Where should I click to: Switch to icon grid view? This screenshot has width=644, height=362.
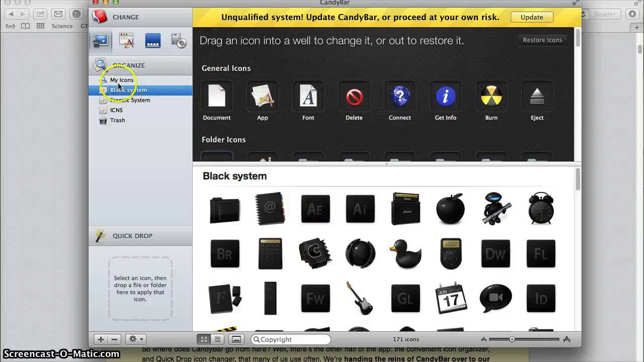point(204,339)
